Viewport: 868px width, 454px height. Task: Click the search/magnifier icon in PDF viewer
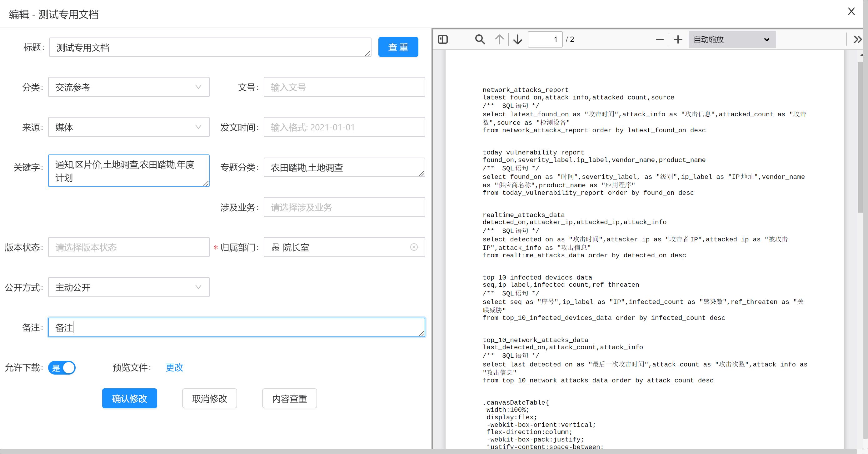(x=480, y=39)
